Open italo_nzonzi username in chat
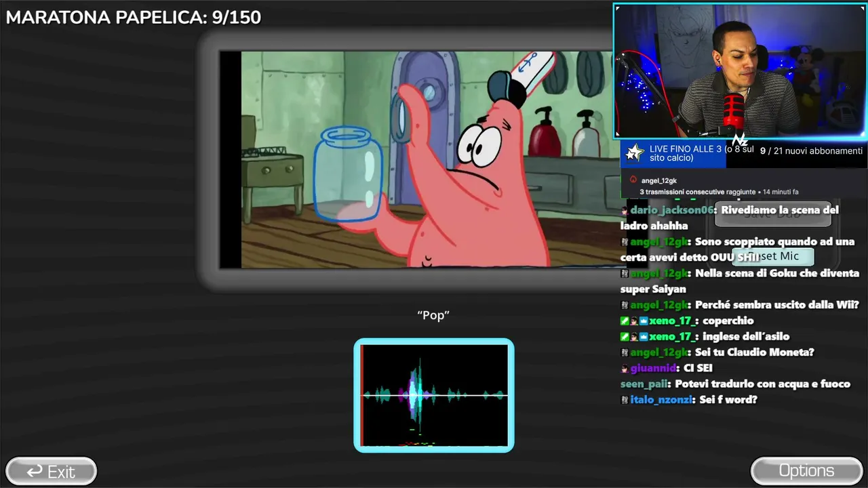 661,399
